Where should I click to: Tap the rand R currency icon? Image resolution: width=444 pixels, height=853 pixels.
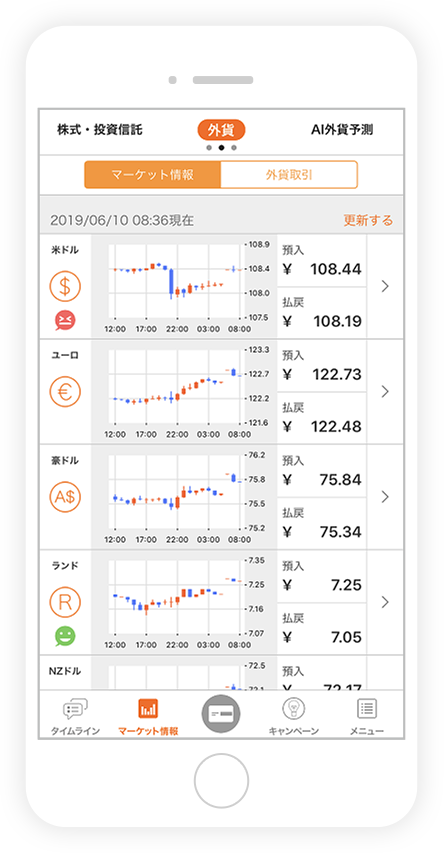(x=65, y=602)
